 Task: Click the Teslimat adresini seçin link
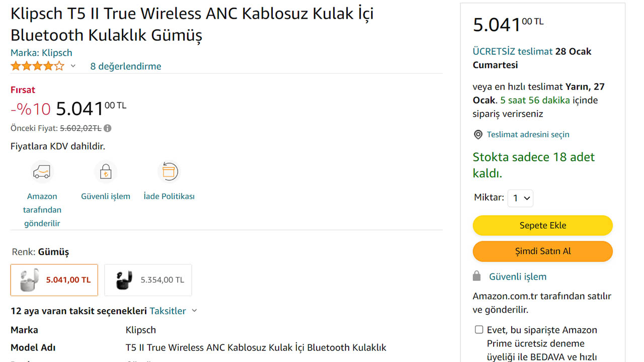(528, 135)
